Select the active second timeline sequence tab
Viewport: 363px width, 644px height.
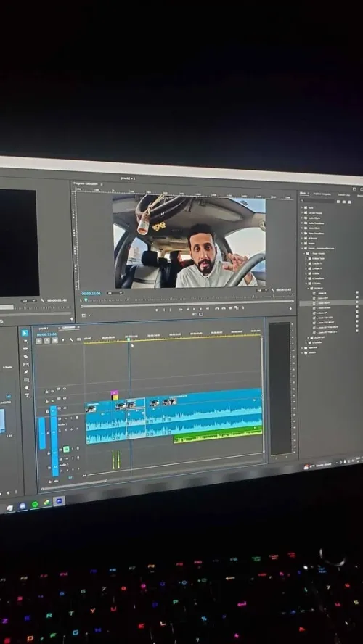tap(68, 327)
